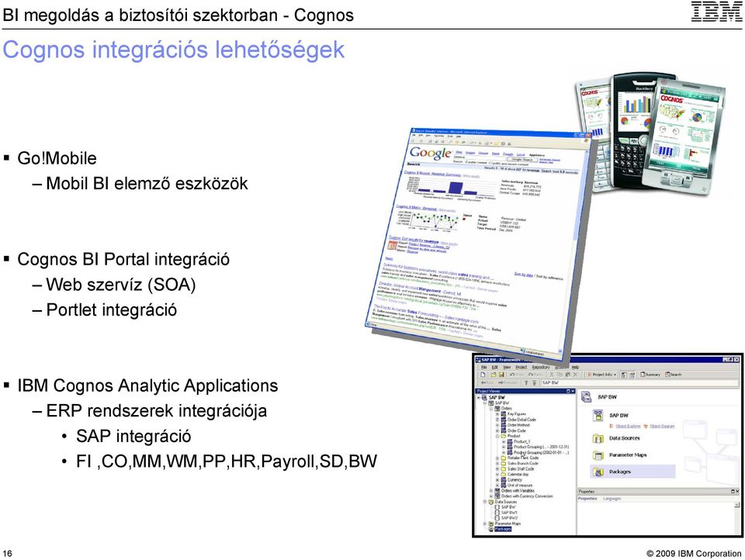
Task: Click the Google search input field
Action: click(479, 157)
